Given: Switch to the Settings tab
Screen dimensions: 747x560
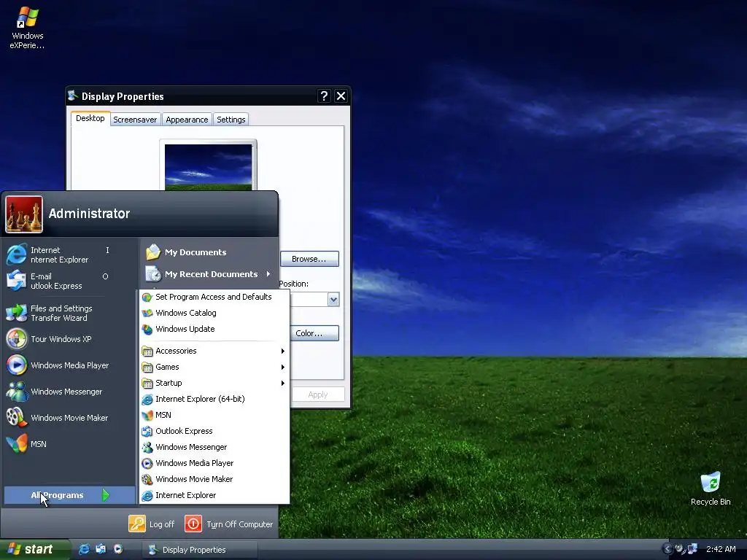Looking at the screenshot, I should point(231,120).
